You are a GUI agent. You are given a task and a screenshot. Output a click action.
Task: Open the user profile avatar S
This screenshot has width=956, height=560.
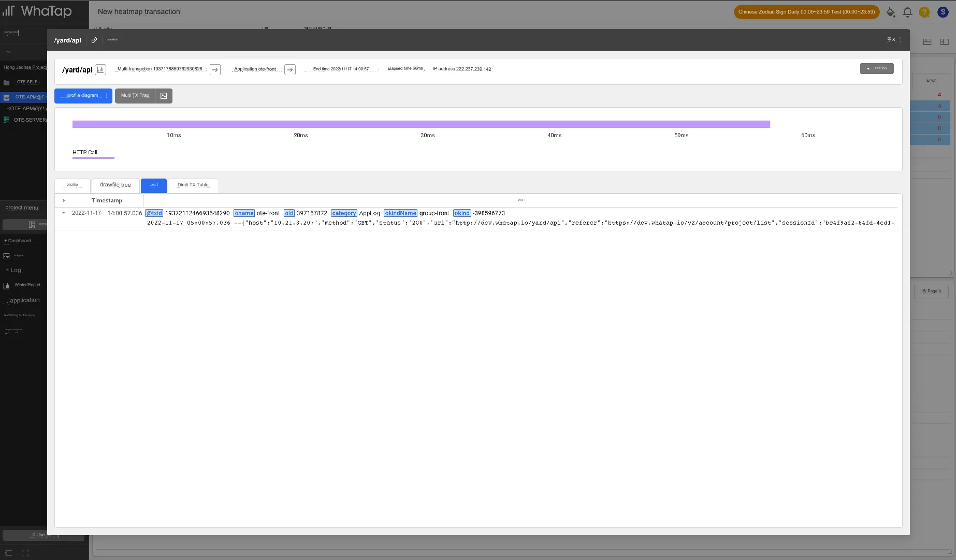[x=943, y=12]
